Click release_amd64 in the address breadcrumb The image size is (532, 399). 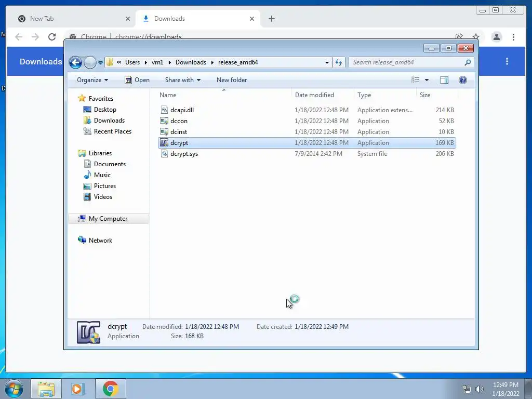coord(238,62)
